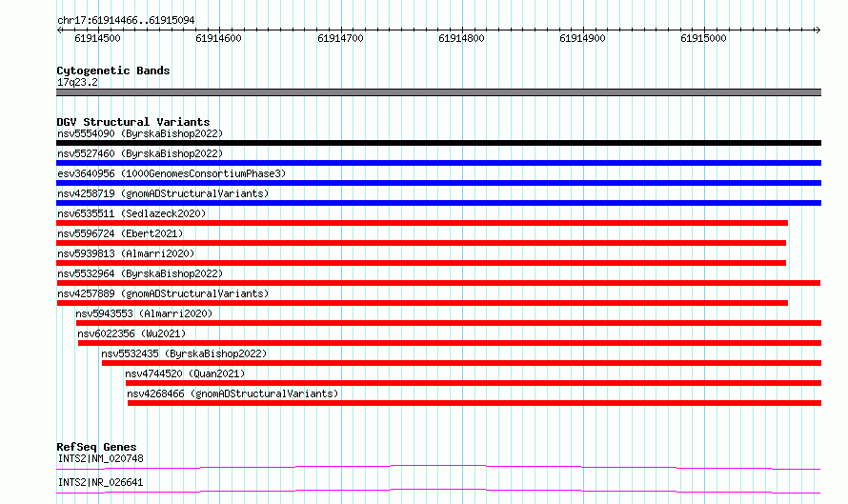Click label esv3640956 (1000GenomesConsortiumPhase3)
The width and height of the screenshot is (848, 504).
coord(172,173)
